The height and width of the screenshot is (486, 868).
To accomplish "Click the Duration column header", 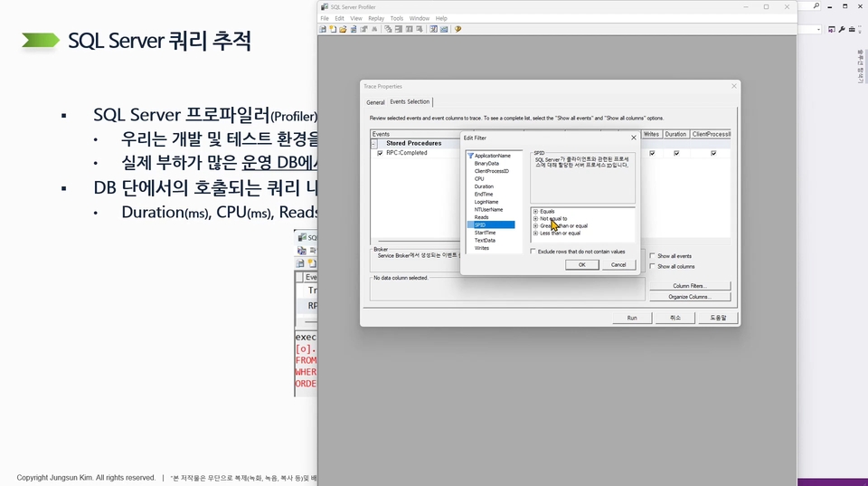I will pyautogui.click(x=675, y=134).
